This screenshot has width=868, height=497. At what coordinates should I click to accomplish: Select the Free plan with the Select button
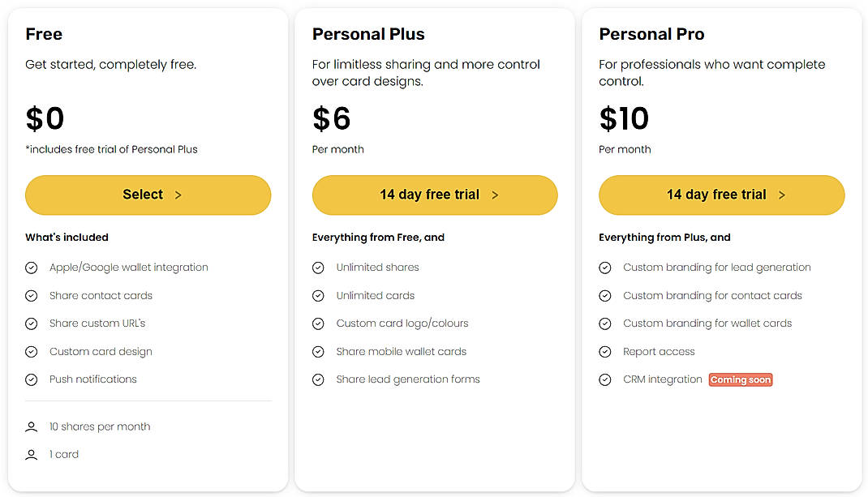click(x=148, y=195)
